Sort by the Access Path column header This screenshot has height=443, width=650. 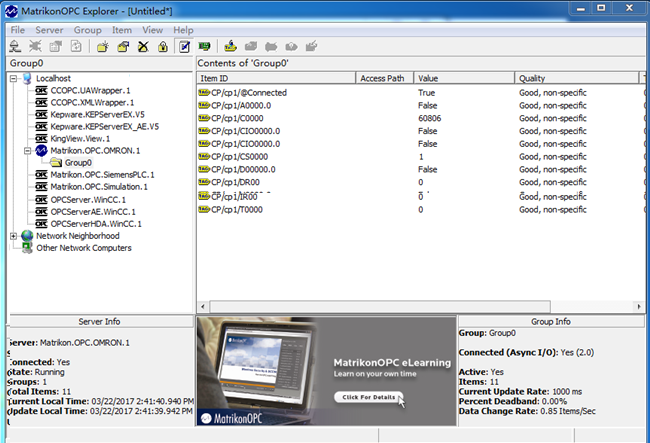click(385, 78)
